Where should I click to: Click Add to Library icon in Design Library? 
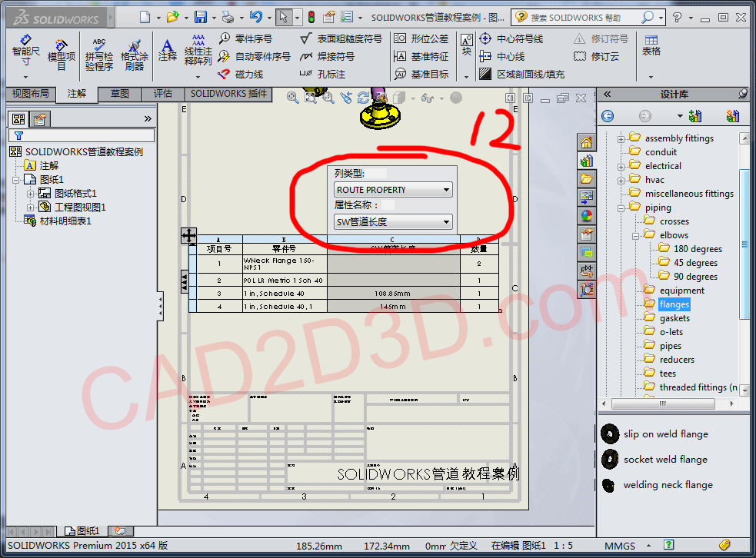[694, 115]
